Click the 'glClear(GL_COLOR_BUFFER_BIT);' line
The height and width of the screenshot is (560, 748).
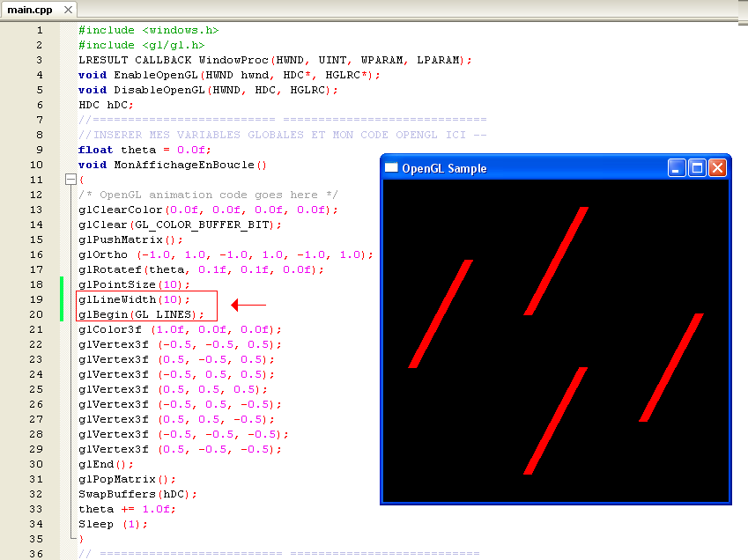click(180, 225)
